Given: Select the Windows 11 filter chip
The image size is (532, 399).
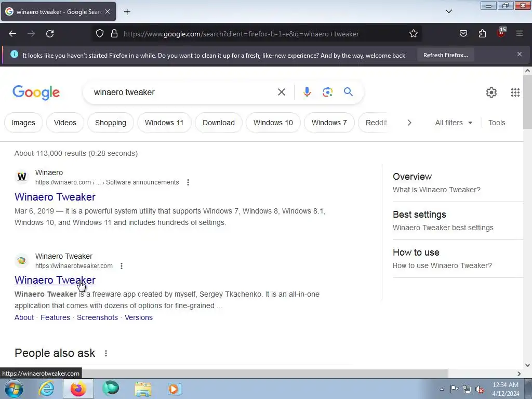Looking at the screenshot, I should click(164, 123).
